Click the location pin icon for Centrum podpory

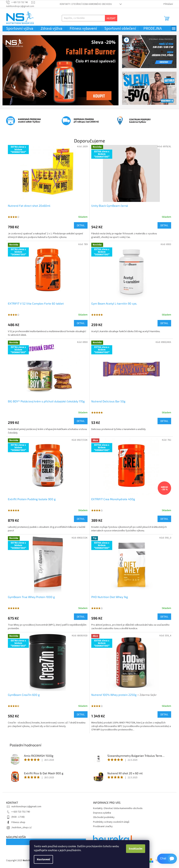pos(120,120)
